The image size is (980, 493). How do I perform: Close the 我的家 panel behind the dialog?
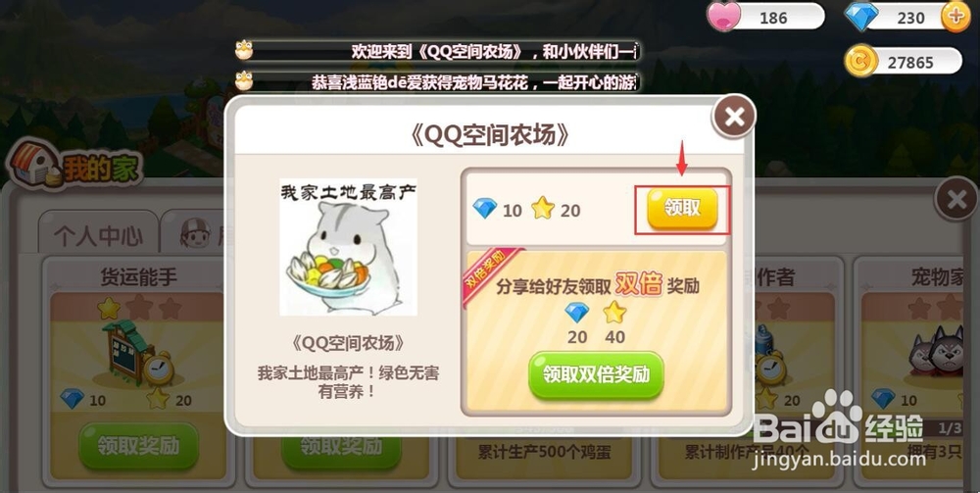[x=956, y=199]
